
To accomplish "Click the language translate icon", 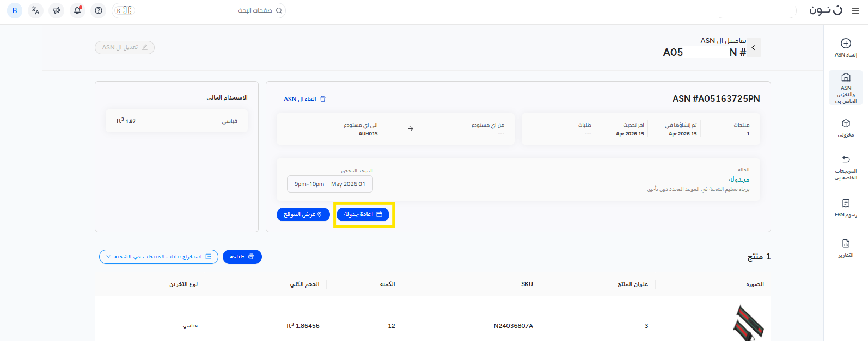I will tap(35, 10).
